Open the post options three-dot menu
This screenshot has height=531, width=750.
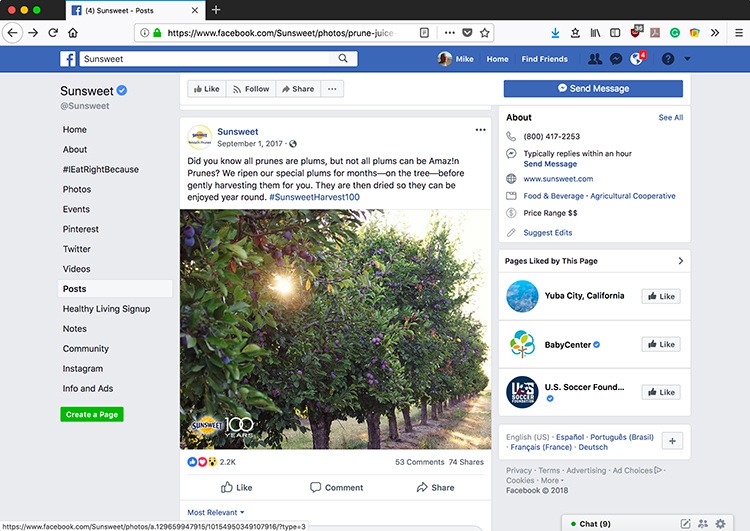click(x=481, y=130)
